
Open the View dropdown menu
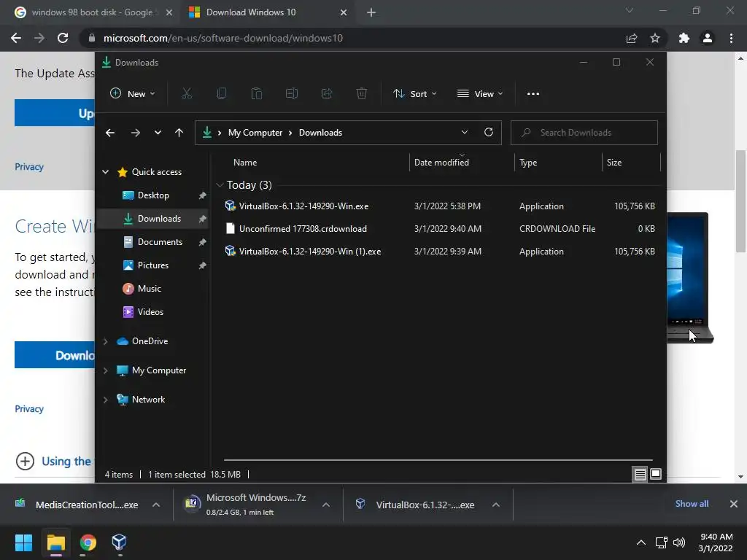(480, 94)
